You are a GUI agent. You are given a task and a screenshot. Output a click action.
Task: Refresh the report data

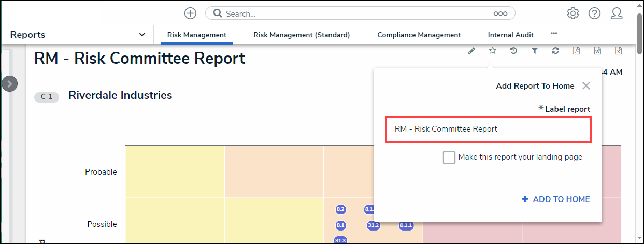[555, 51]
